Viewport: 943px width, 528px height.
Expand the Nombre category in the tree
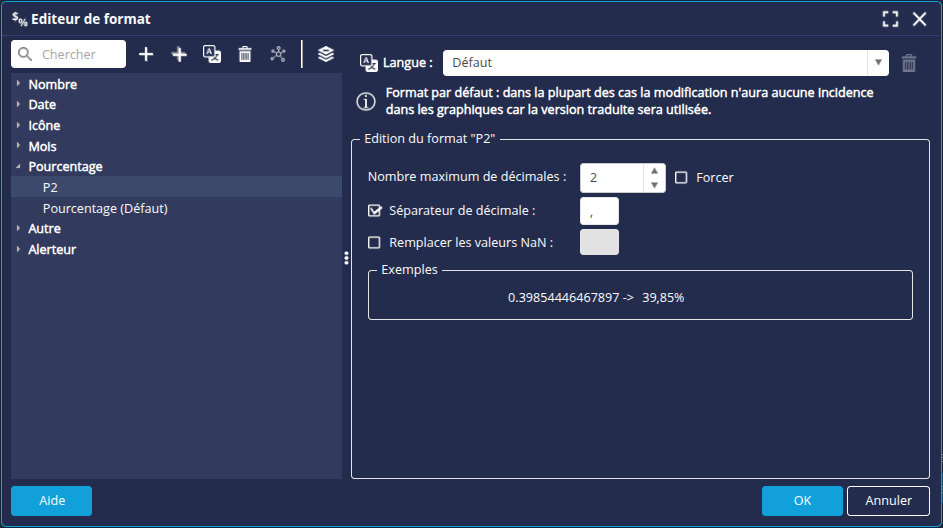[19, 85]
